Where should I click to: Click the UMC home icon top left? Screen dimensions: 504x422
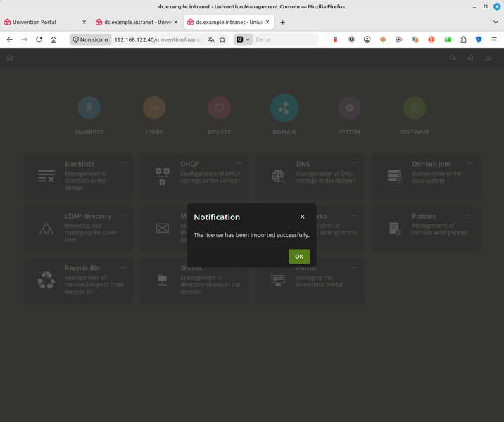pos(10,58)
